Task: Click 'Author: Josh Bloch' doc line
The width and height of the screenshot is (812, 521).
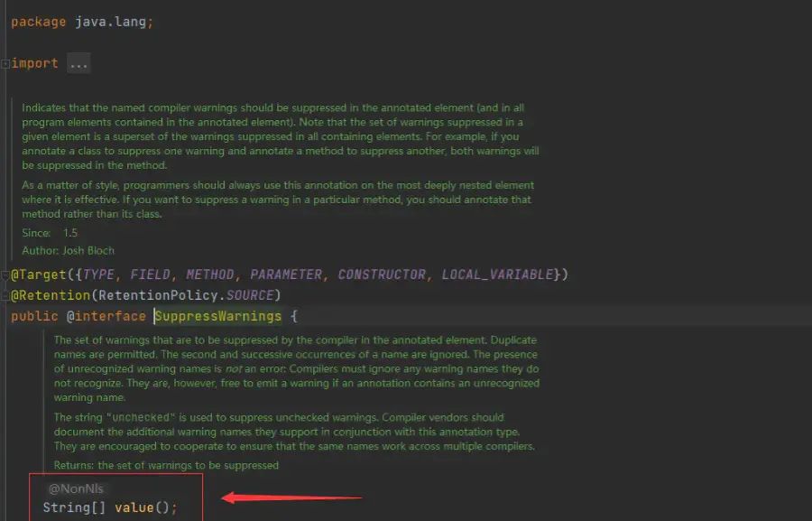Action: click(x=68, y=251)
